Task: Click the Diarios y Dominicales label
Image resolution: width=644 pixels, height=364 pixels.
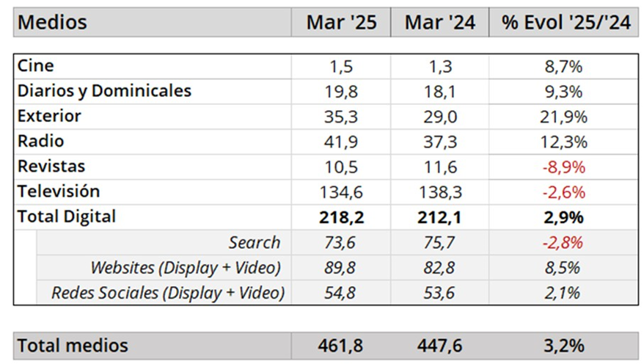Action: point(104,91)
